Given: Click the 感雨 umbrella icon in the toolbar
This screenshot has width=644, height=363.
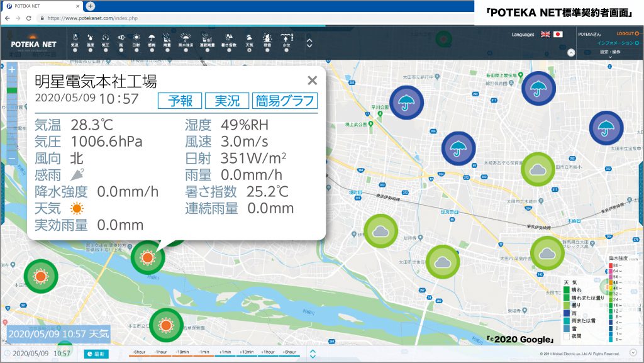Looking at the screenshot, I should coord(152,37).
